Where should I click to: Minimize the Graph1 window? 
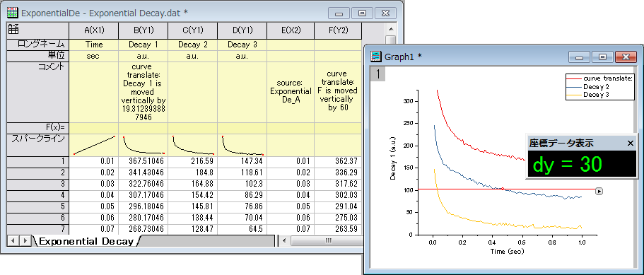(579, 57)
